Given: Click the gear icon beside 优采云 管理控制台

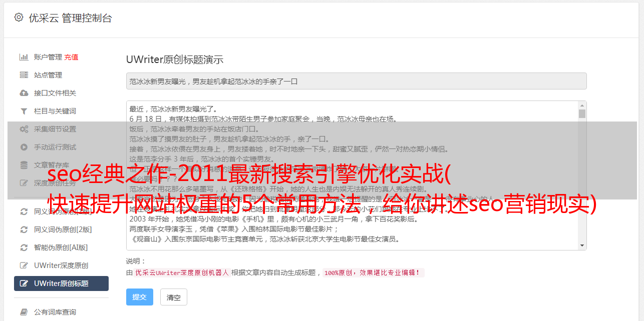Looking at the screenshot, I should pyautogui.click(x=19, y=17).
